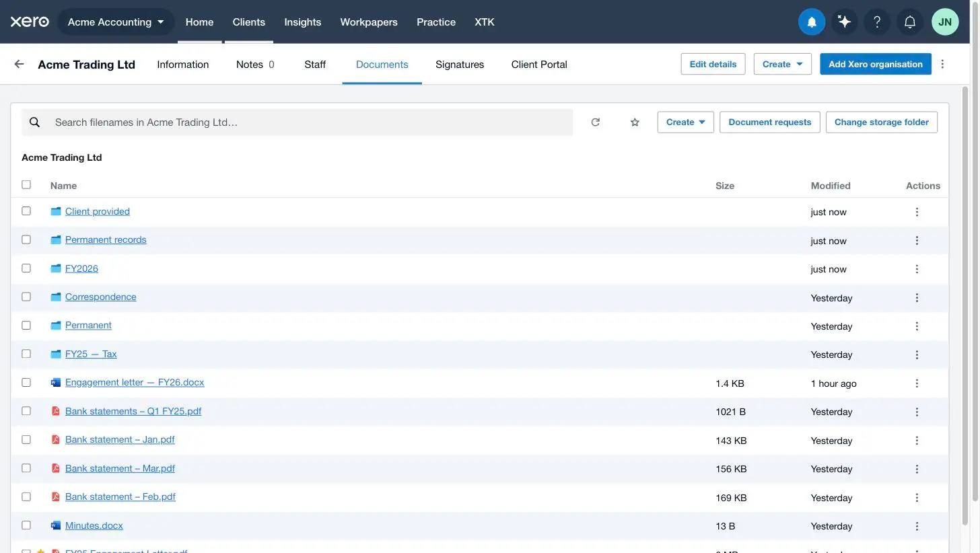
Task: Open the blue notifications bell icon
Action: tap(812, 22)
